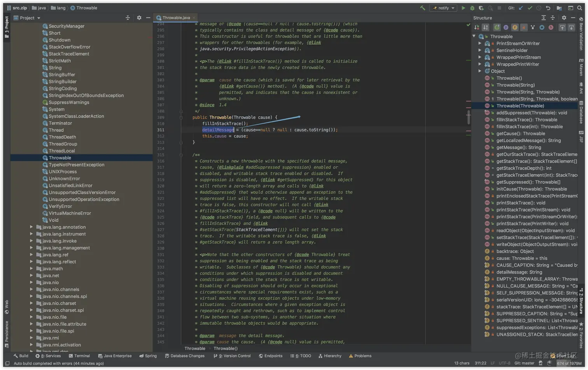
Task: Open Project Structure from top toolbar
Action: click(559, 8)
